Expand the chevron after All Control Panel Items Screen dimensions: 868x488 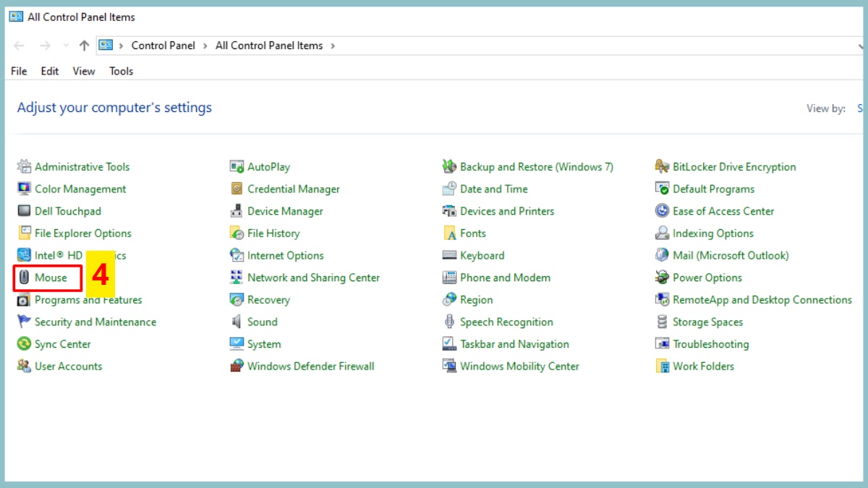[x=333, y=46]
